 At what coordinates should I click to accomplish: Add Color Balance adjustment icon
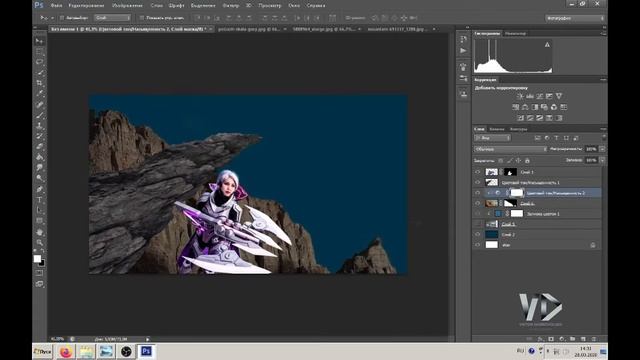525,107
